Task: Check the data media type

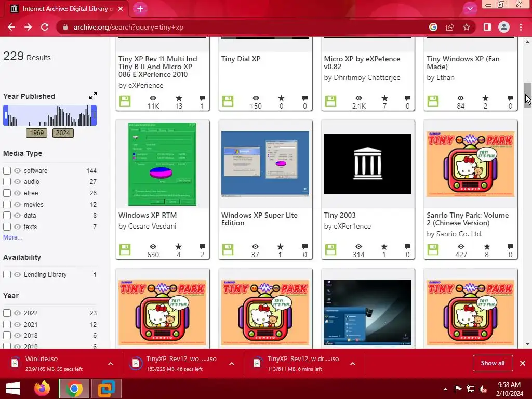Action: pyautogui.click(x=7, y=215)
